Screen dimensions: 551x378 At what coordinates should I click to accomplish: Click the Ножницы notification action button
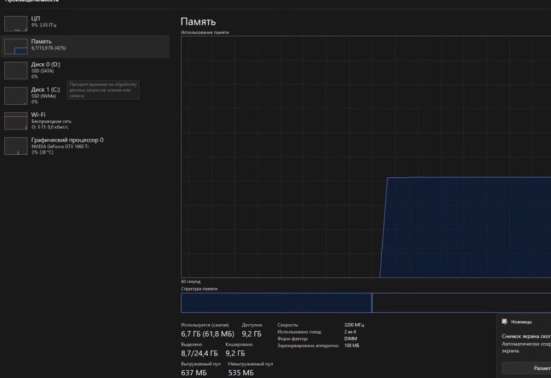526,368
